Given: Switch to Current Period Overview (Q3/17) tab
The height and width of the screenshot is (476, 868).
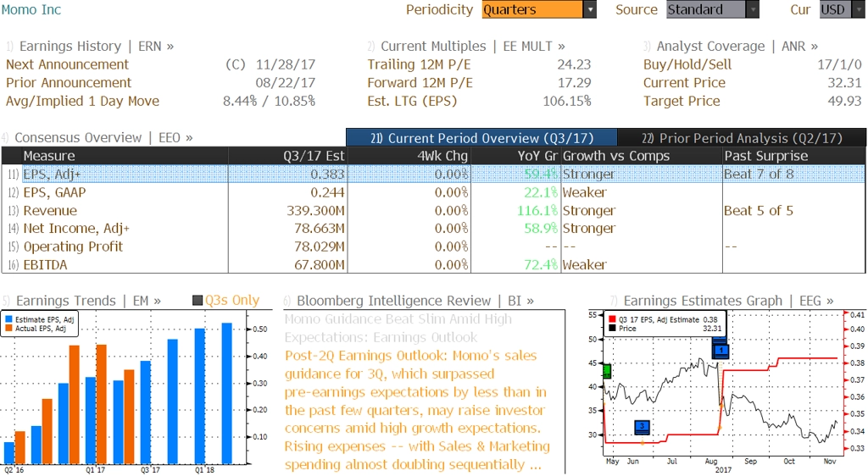Looking at the screenshot, I should pos(481,138).
